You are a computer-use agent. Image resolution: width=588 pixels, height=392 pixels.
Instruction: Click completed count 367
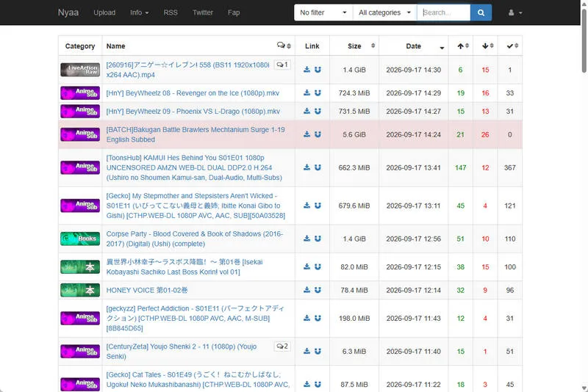tap(509, 167)
